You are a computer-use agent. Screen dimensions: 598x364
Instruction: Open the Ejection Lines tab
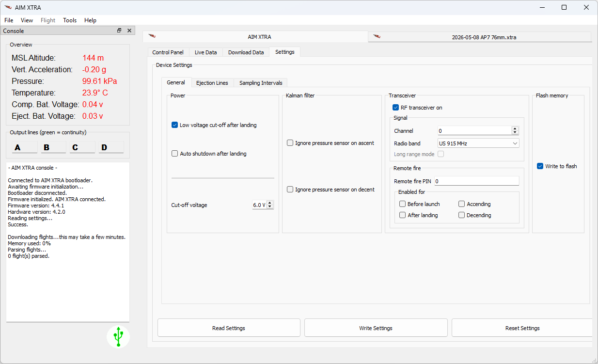(x=212, y=83)
